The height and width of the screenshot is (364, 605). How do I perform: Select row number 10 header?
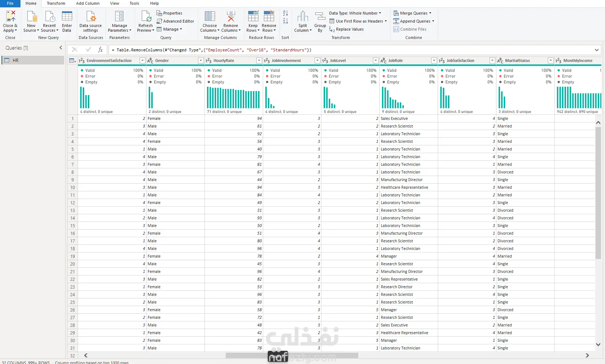coord(73,187)
